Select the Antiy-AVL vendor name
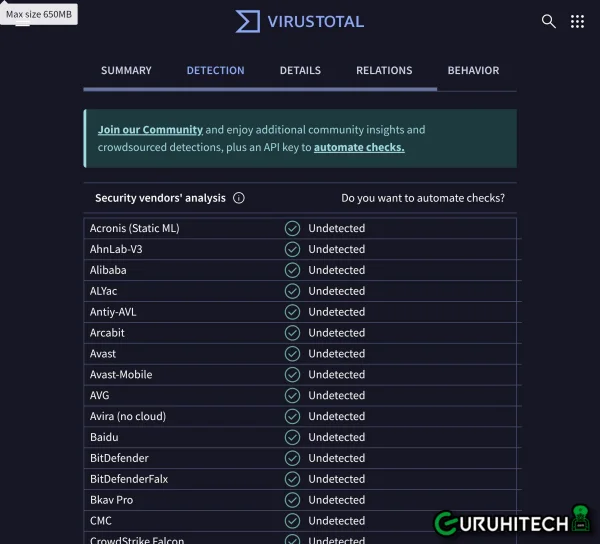 pyautogui.click(x=113, y=312)
